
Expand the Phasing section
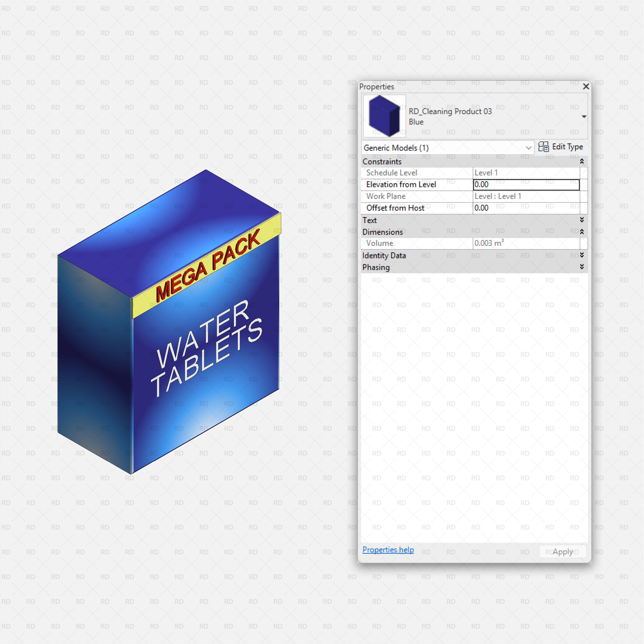pyautogui.click(x=582, y=267)
